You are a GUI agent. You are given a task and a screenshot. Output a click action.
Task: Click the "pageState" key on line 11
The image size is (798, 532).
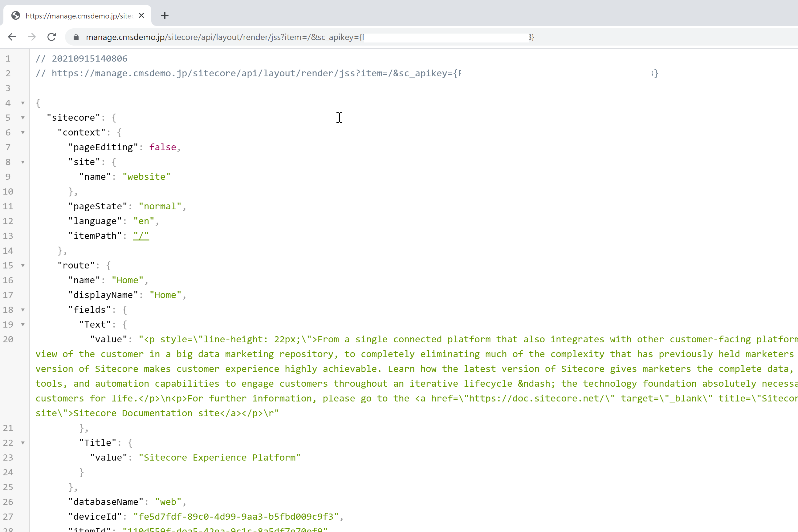click(x=97, y=206)
